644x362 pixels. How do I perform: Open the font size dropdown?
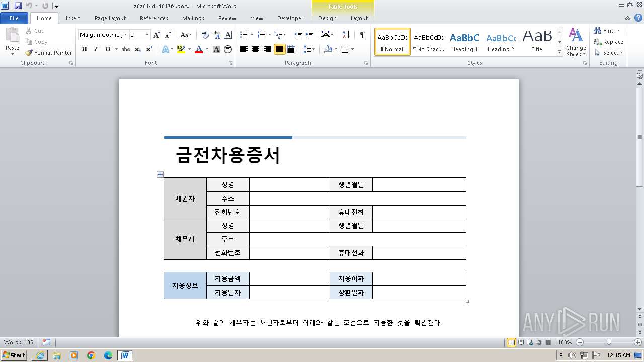(x=147, y=35)
